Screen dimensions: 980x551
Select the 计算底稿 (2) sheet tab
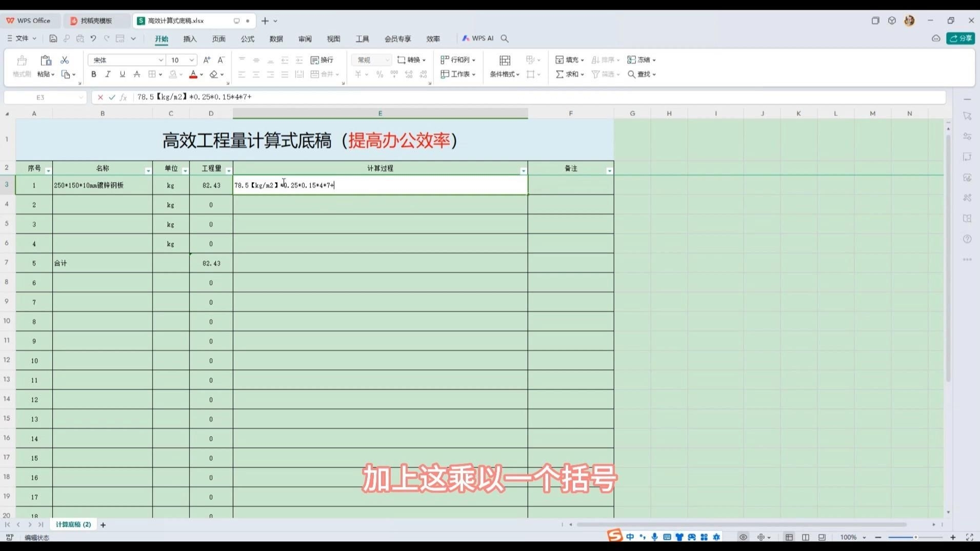tap(72, 524)
